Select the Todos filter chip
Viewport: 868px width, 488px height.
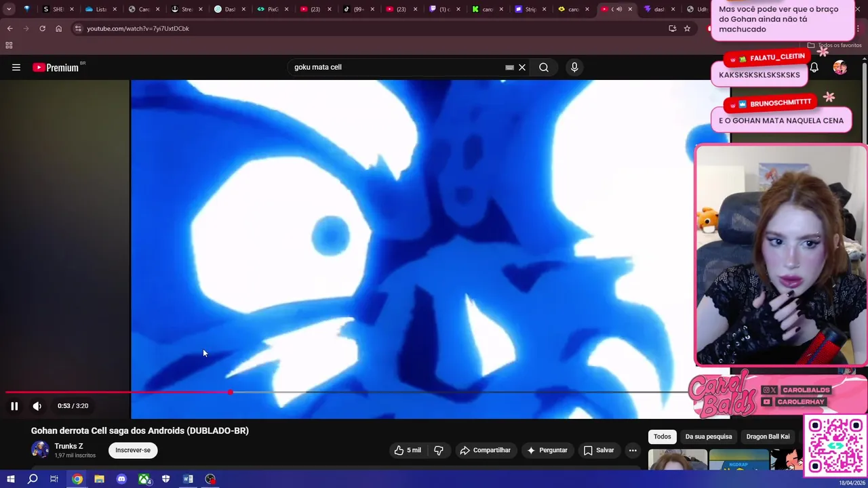point(663,436)
